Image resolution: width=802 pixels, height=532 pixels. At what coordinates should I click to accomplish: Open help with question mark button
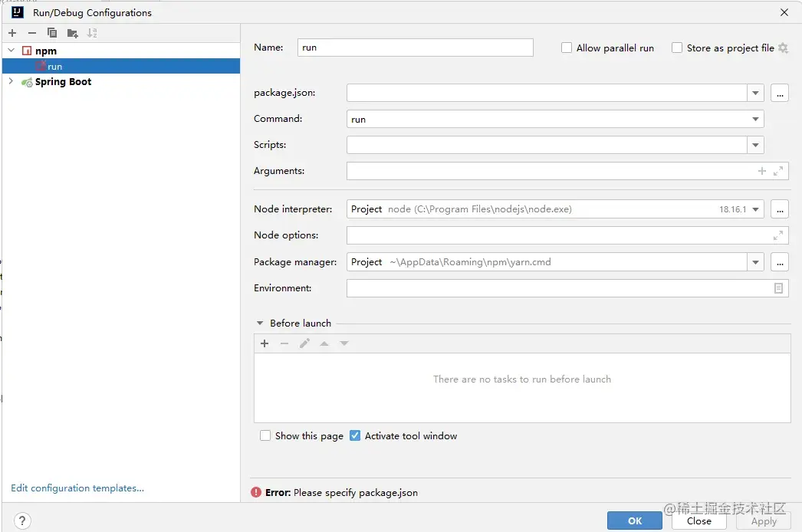(22, 521)
